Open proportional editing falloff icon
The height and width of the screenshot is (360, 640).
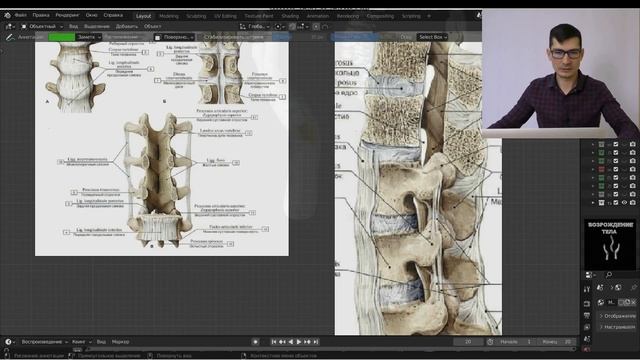325,26
